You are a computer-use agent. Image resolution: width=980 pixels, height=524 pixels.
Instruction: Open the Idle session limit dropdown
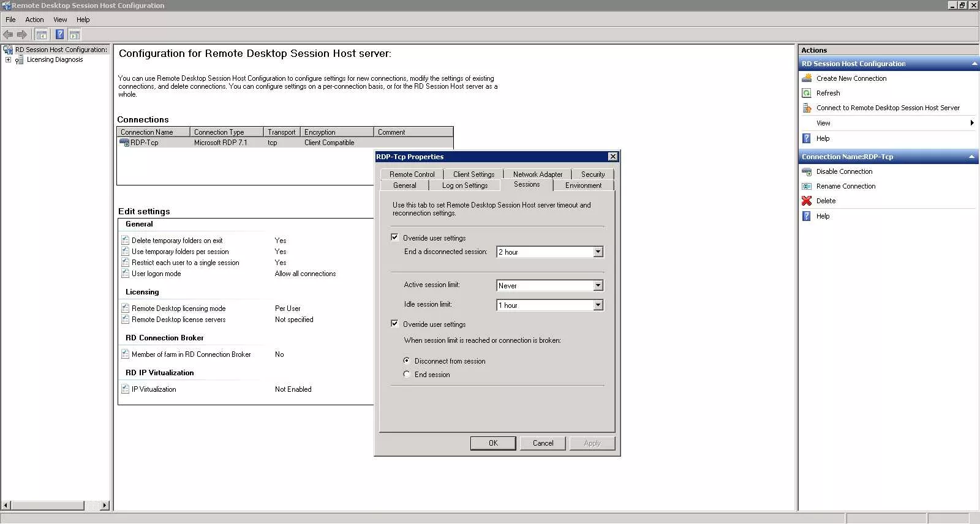(x=598, y=305)
